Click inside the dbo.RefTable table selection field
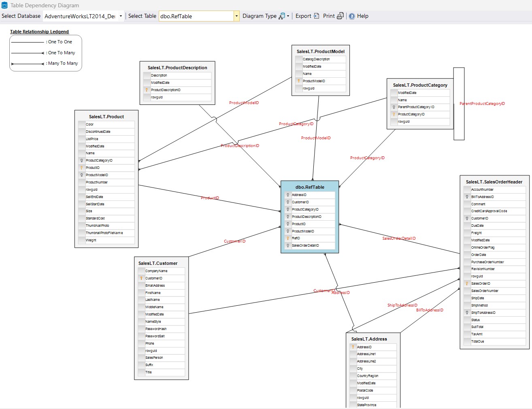Image resolution: width=532 pixels, height=409 pixels. pyautogui.click(x=196, y=16)
